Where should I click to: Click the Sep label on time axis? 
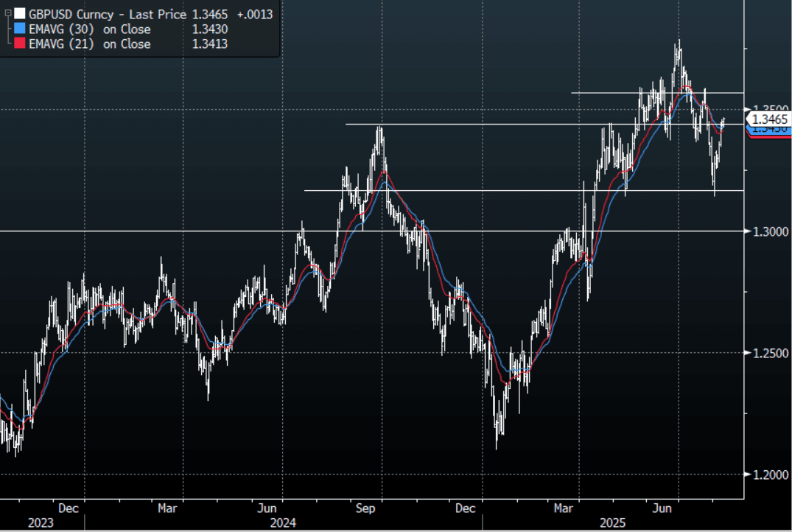[365, 508]
